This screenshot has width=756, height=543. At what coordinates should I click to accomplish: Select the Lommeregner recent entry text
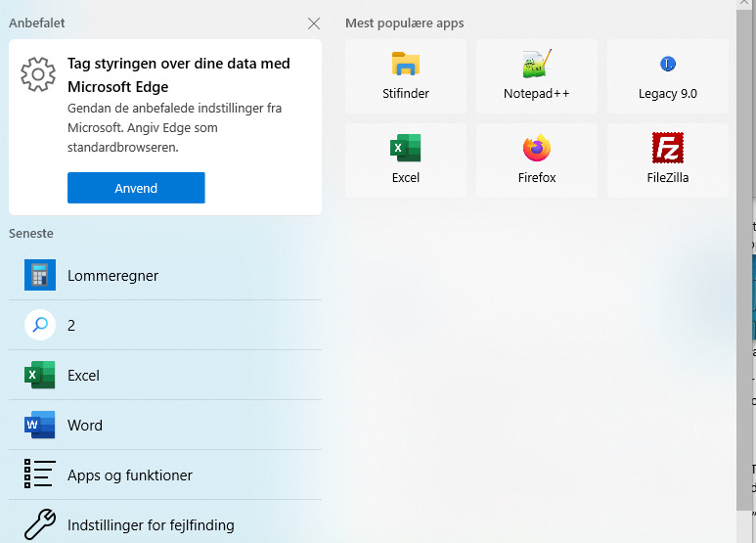[x=112, y=276]
